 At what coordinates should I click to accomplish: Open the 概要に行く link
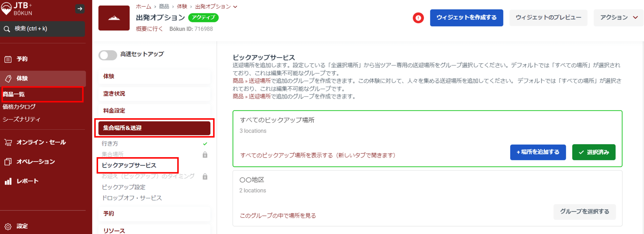[x=149, y=29]
